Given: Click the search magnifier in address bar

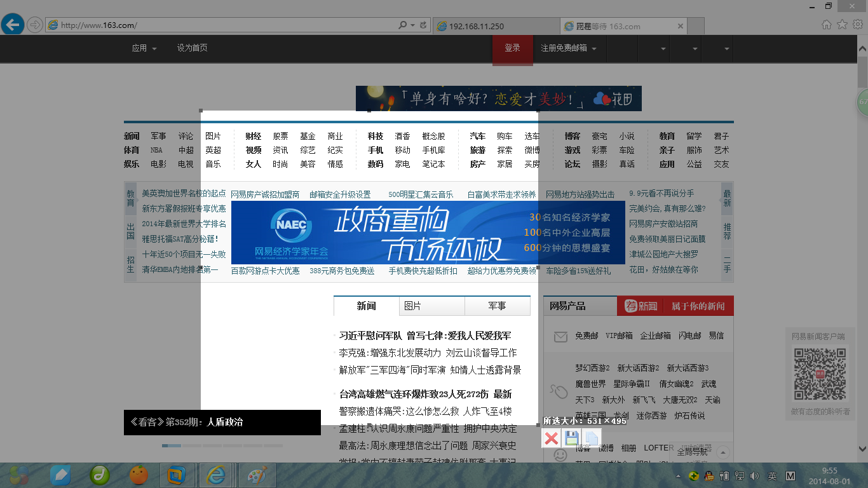Looking at the screenshot, I should click(403, 25).
